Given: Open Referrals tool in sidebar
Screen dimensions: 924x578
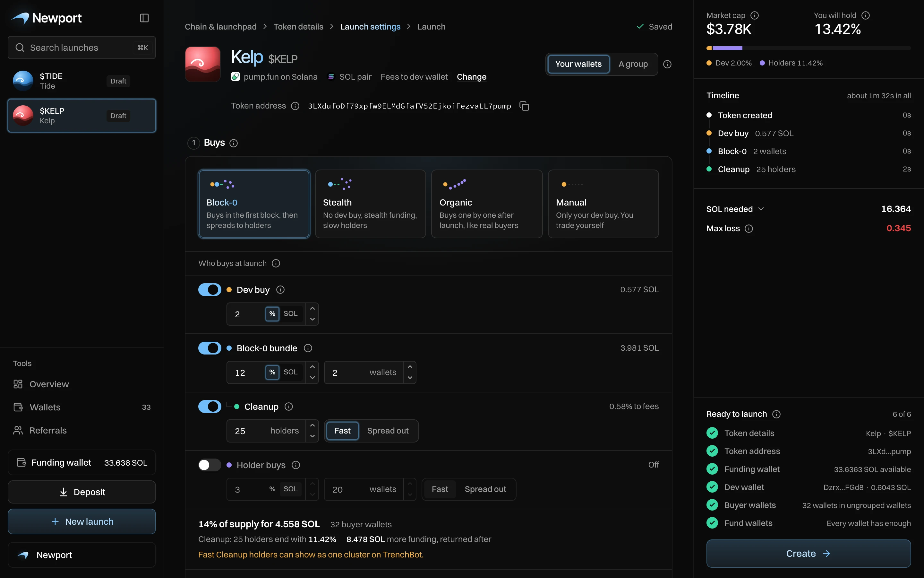Looking at the screenshot, I should pos(82,430).
